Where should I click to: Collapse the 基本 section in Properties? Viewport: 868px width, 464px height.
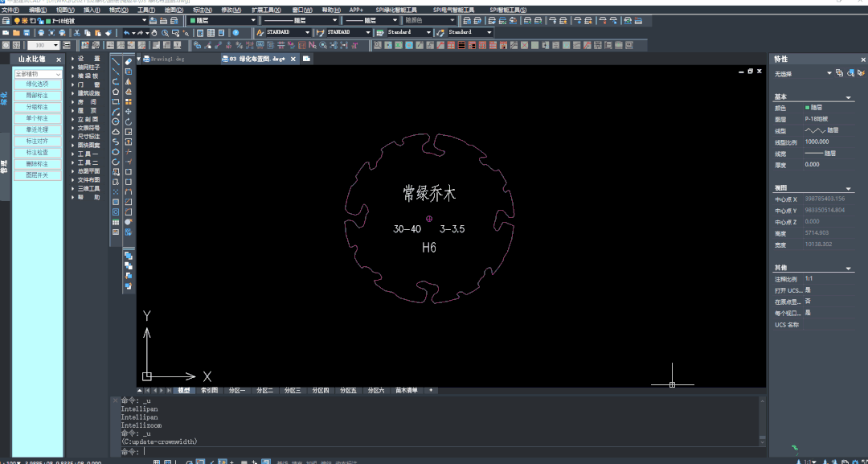(848, 97)
